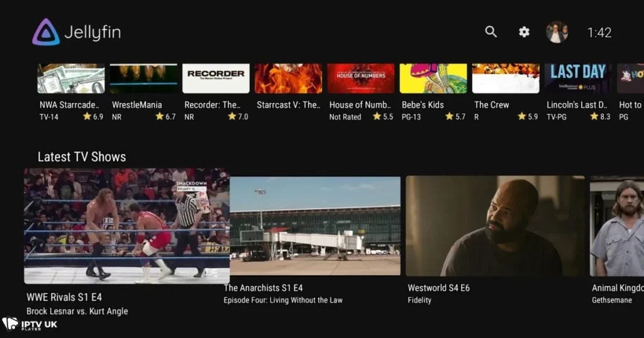Screen dimensions: 644x338
Task: Click the 'WWE Rivals S1 E4' title
Action: [x=64, y=297]
